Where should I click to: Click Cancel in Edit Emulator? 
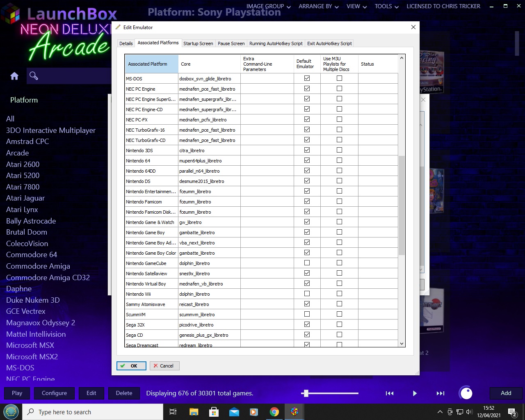(x=164, y=366)
